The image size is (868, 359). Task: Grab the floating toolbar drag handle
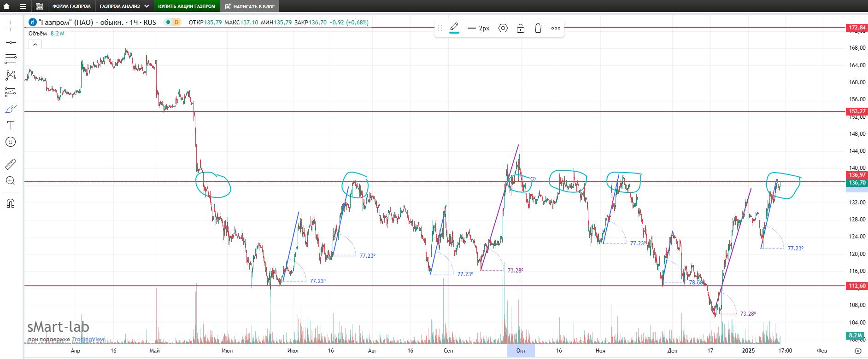point(440,28)
